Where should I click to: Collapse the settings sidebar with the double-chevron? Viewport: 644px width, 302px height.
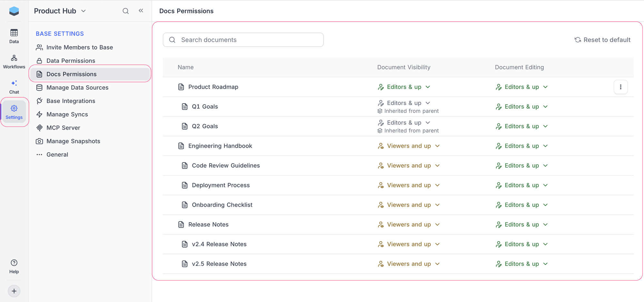click(x=141, y=10)
